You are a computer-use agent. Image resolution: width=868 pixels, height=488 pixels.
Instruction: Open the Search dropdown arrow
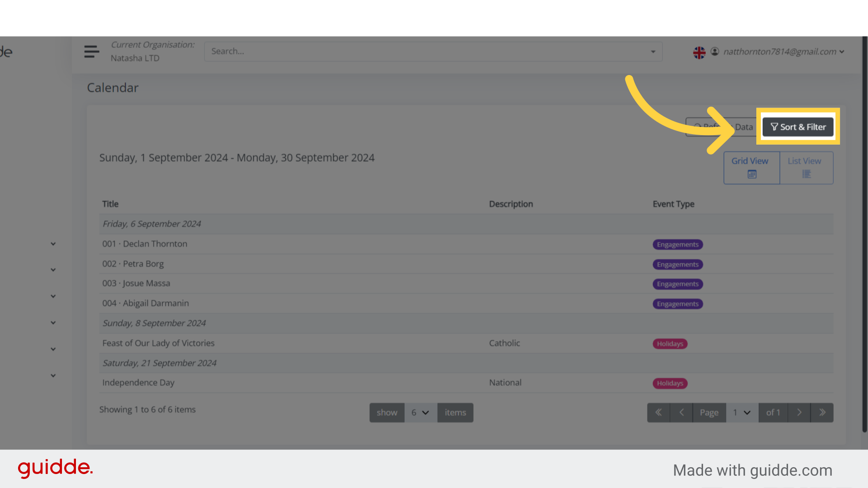coord(653,52)
